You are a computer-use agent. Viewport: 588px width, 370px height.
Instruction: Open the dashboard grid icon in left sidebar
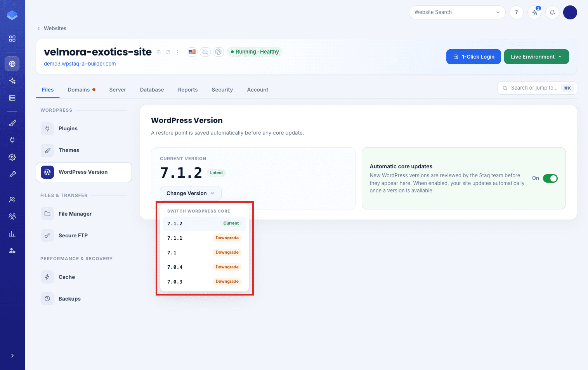tap(12, 39)
